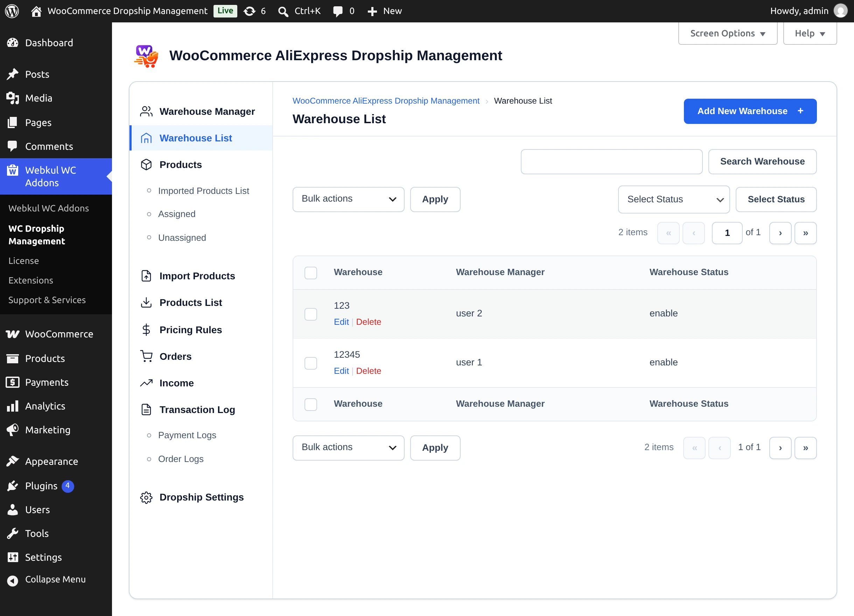
Task: Click the Orders cart icon
Action: [146, 356]
